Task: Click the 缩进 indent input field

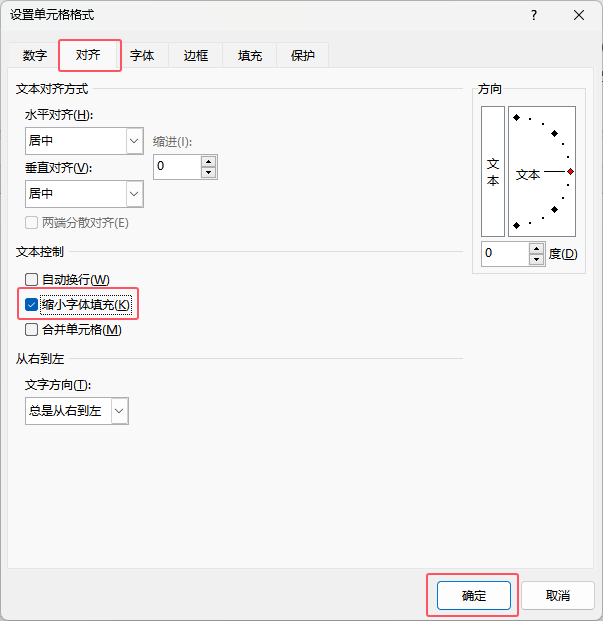Action: click(177, 167)
